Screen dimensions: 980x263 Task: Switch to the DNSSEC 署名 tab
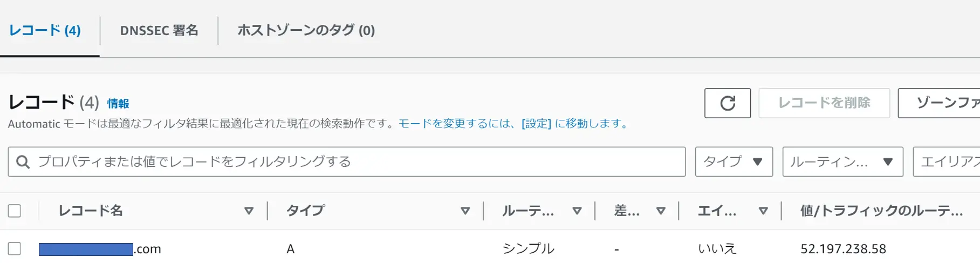(159, 30)
